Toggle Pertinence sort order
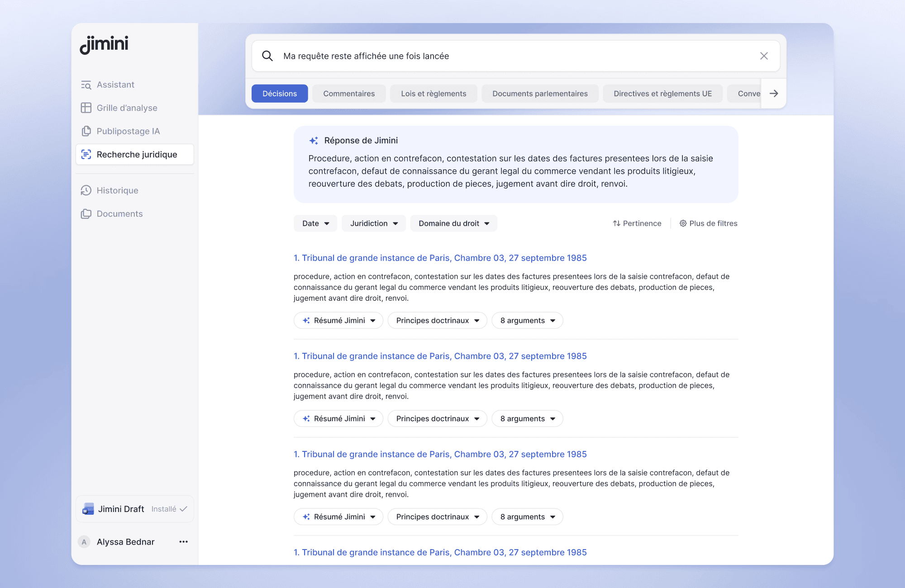The image size is (905, 588). [637, 223]
